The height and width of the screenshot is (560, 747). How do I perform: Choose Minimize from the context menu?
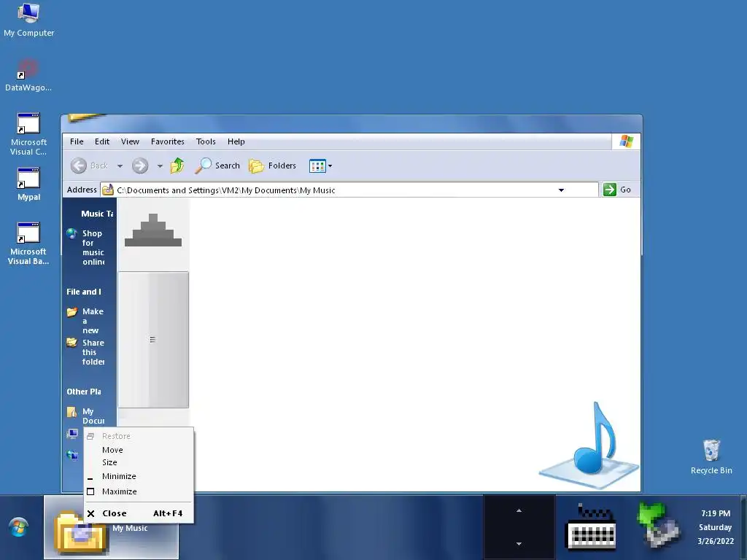tap(139, 476)
